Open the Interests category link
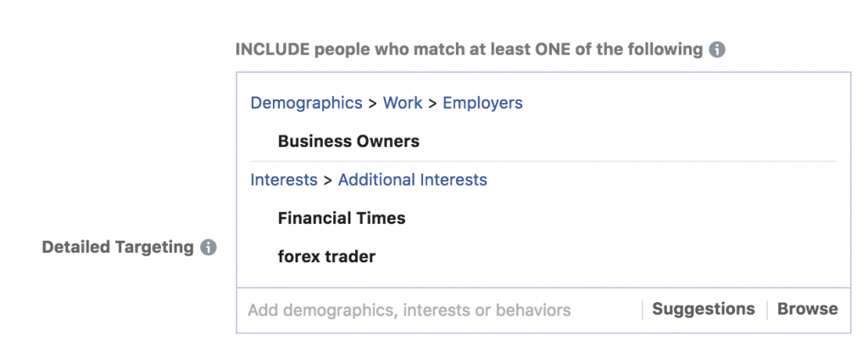Viewport: 868px width, 342px height. click(x=284, y=180)
